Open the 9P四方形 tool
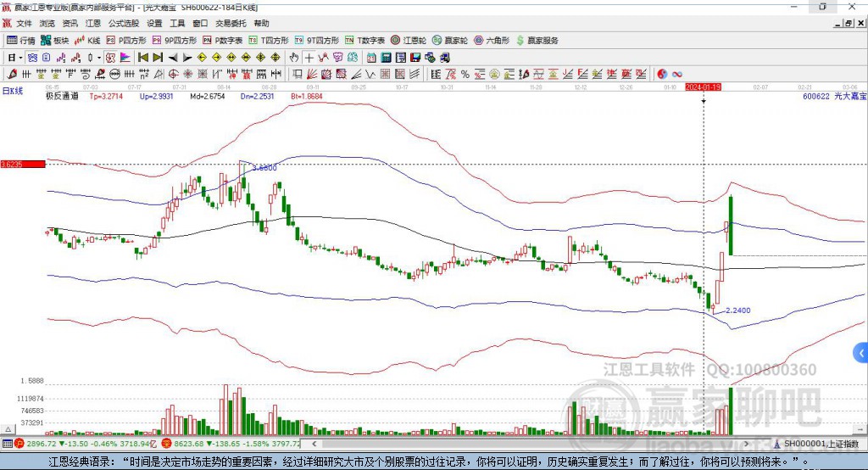 (175, 41)
